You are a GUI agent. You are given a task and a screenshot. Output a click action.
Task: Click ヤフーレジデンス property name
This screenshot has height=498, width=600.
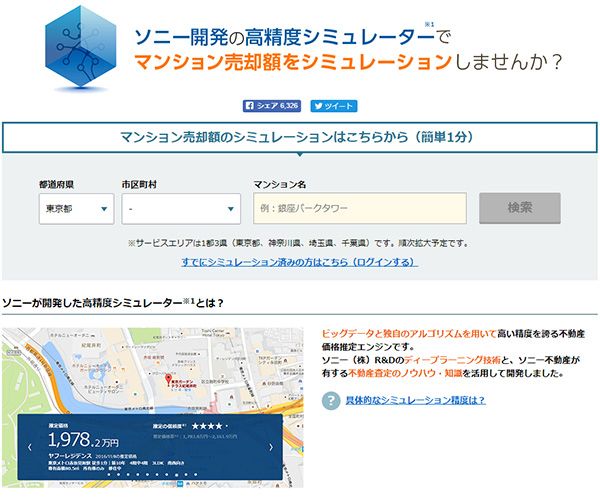tap(70, 456)
